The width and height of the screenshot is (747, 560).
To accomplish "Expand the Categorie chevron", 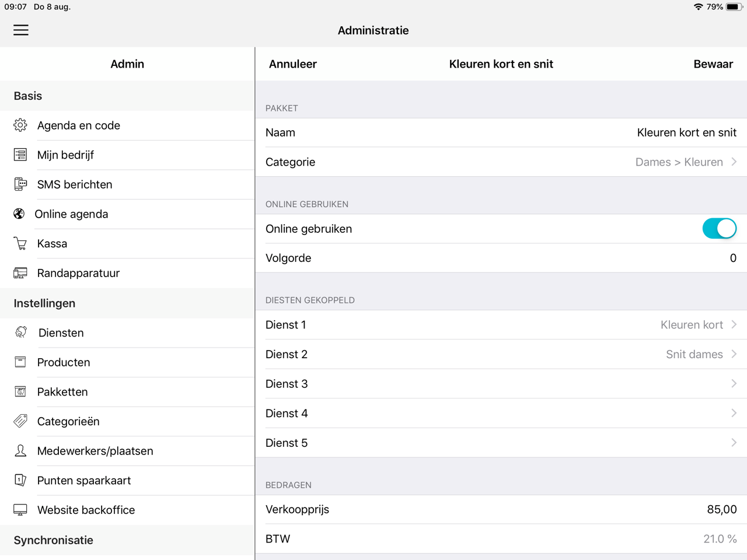I will (x=734, y=162).
